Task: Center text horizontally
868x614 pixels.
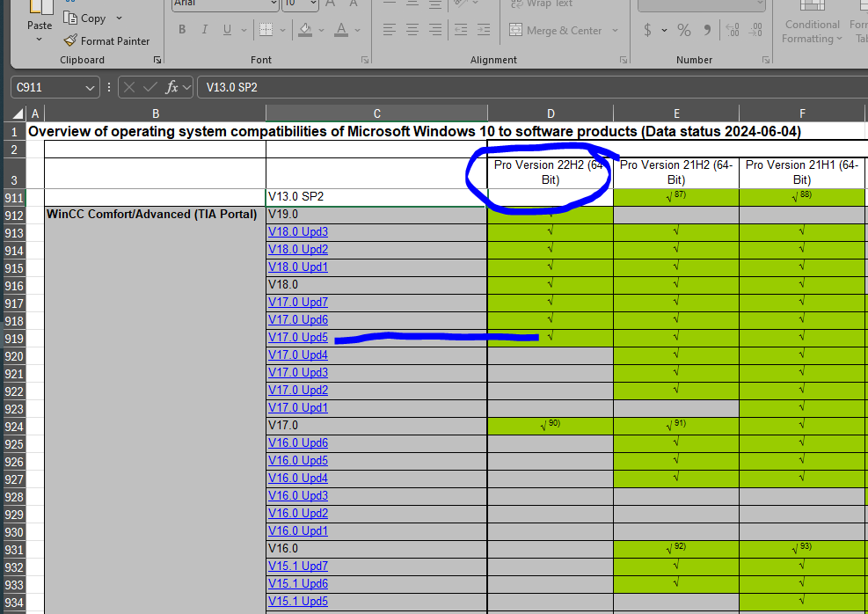Action: (412, 30)
